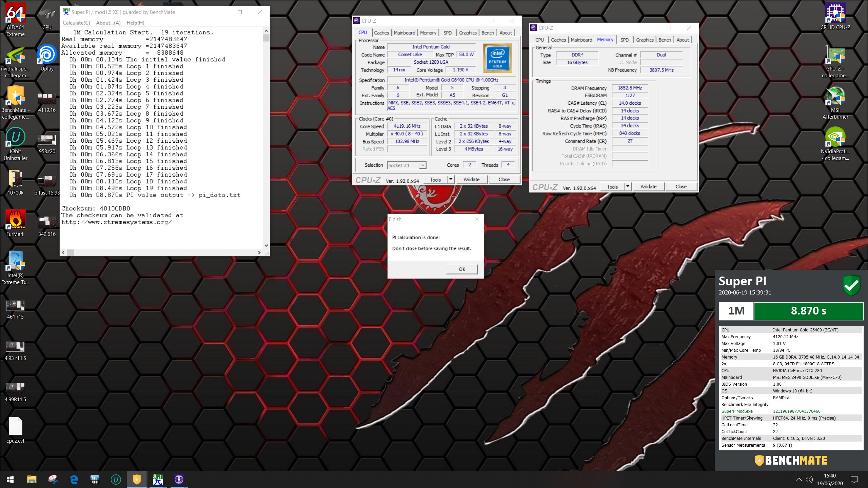Open File Explorer from taskbar
This screenshot has height=488, width=868.
pyautogui.click(x=32, y=480)
